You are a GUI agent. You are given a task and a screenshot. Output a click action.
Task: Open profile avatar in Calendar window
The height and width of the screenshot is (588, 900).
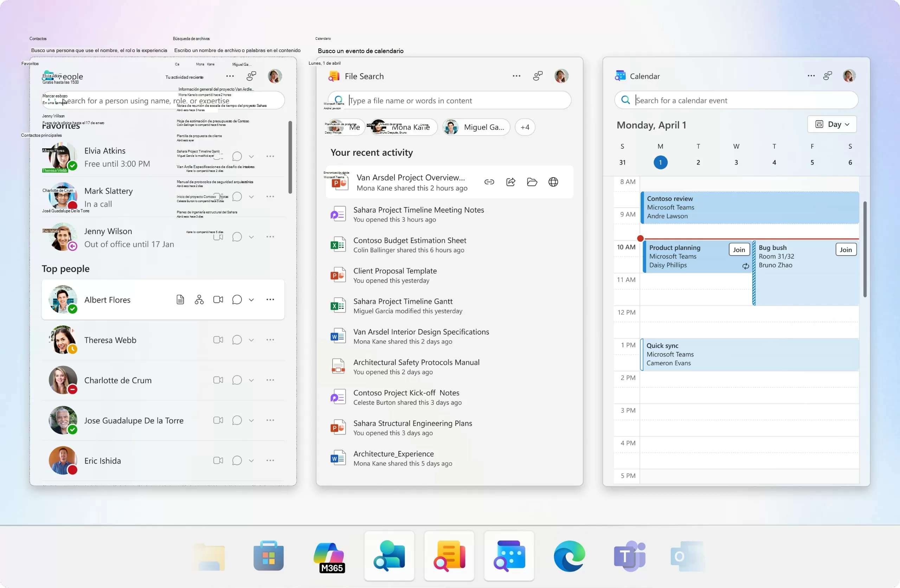(849, 76)
